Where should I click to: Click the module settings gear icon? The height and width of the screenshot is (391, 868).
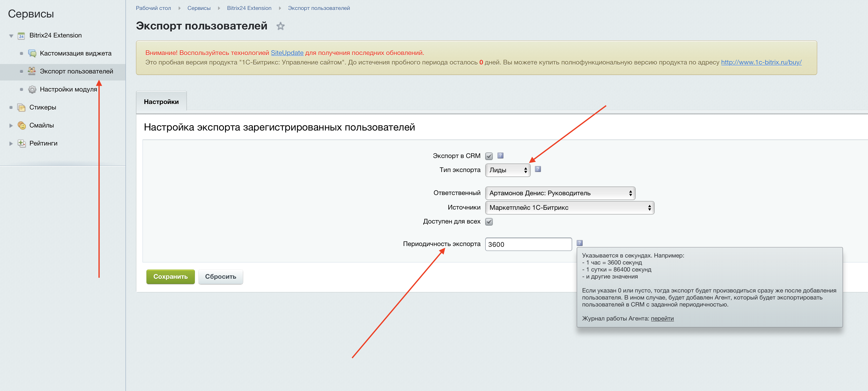32,89
